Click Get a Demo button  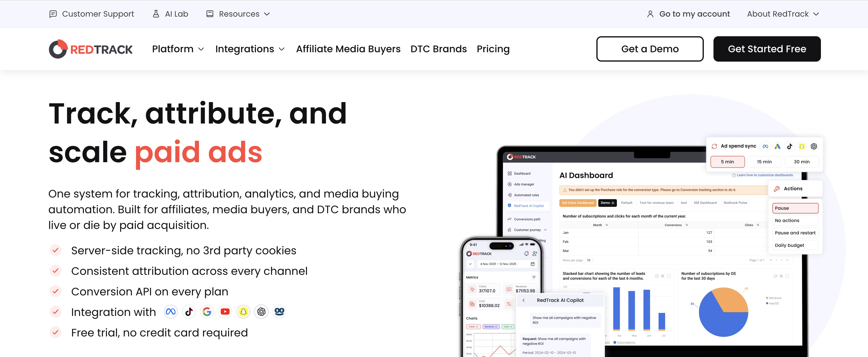click(650, 49)
